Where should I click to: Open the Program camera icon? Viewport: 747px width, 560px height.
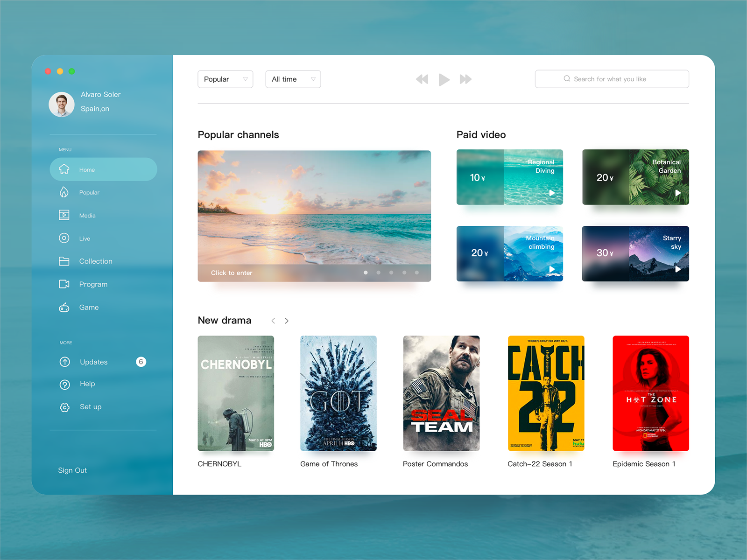coord(64,284)
